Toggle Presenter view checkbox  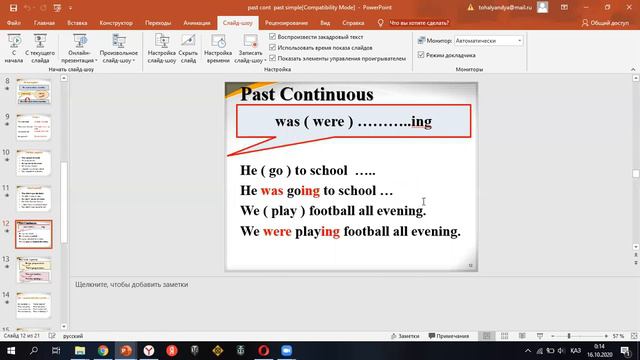click(421, 55)
